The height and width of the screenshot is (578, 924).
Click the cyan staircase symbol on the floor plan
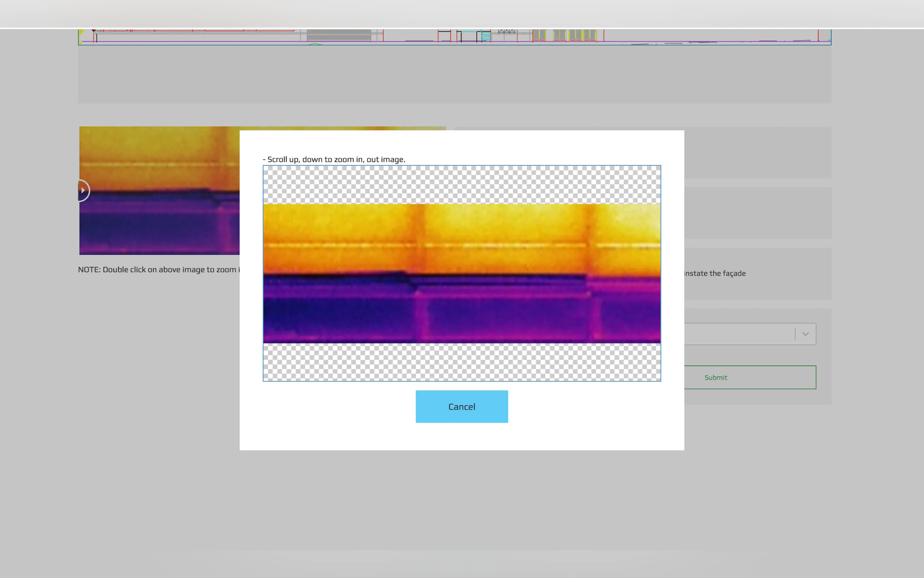point(486,36)
